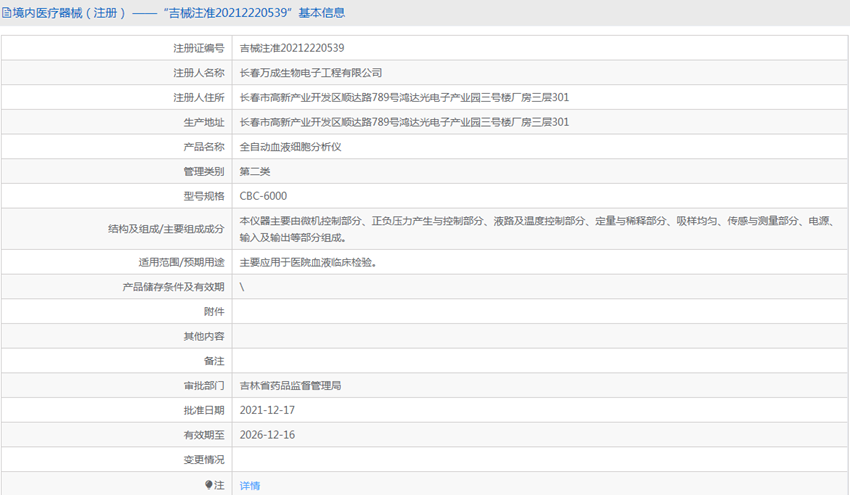Click registrant name 长春万成生物电子工程有限公司
This screenshot has width=850, height=495.
point(311,73)
